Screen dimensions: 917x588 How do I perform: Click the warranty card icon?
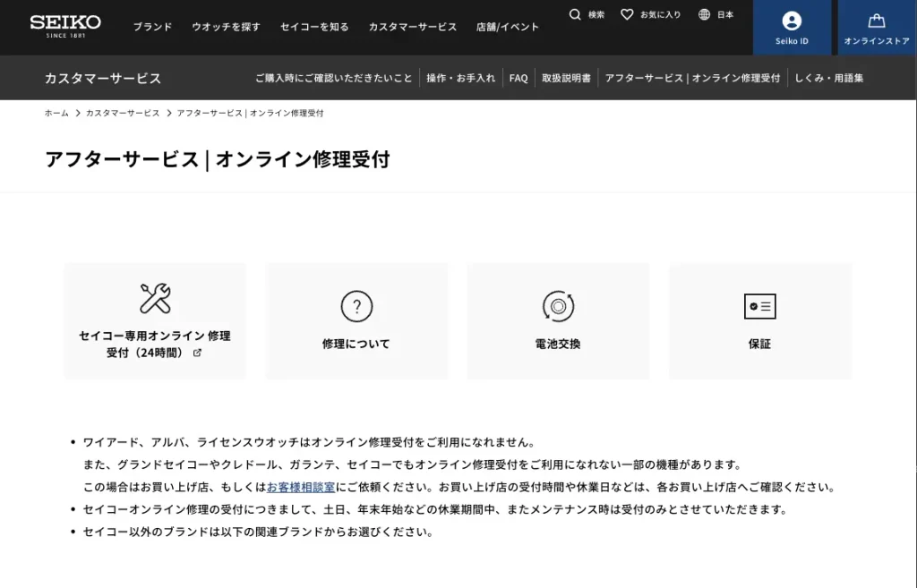[759, 306]
